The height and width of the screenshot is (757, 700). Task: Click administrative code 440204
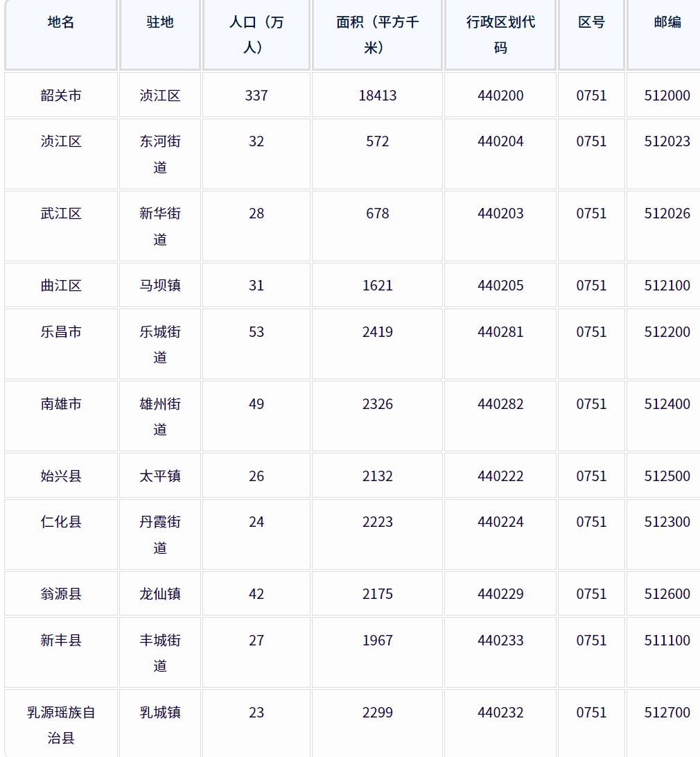click(x=500, y=141)
